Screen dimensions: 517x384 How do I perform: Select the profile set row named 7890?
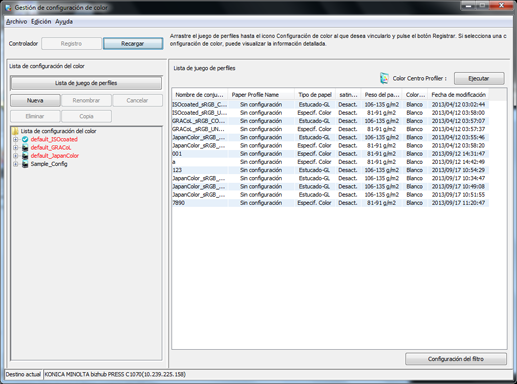coord(330,203)
